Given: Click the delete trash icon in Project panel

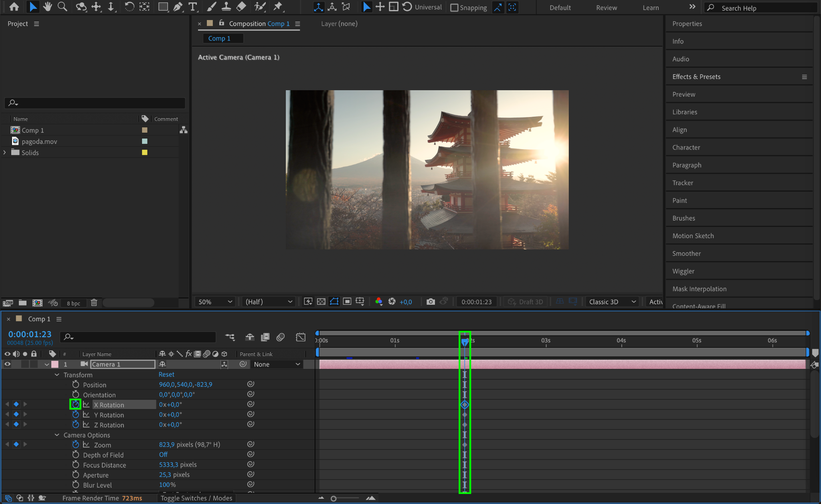Looking at the screenshot, I should click(x=94, y=303).
